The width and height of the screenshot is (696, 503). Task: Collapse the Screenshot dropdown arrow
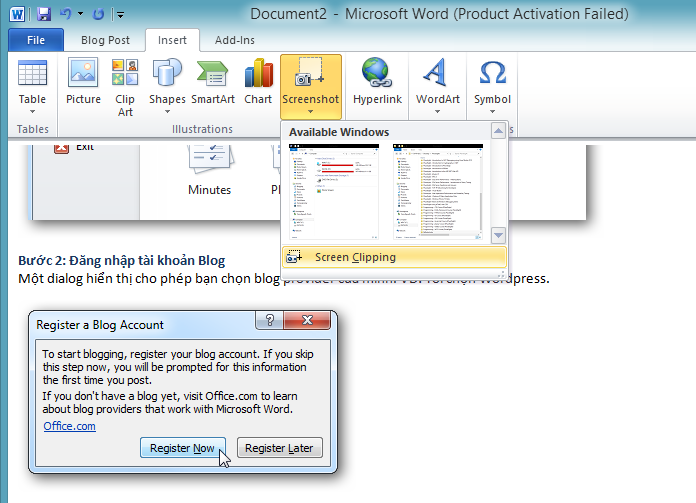coord(311,111)
